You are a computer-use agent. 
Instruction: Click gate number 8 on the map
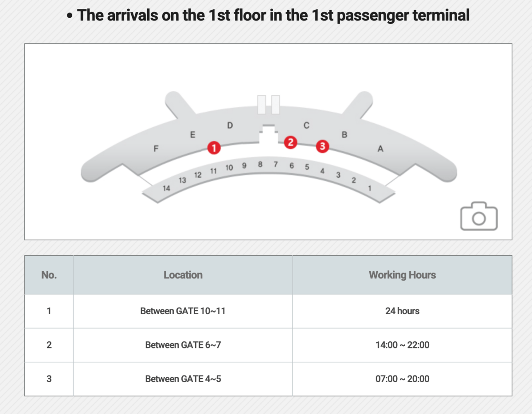coord(260,164)
